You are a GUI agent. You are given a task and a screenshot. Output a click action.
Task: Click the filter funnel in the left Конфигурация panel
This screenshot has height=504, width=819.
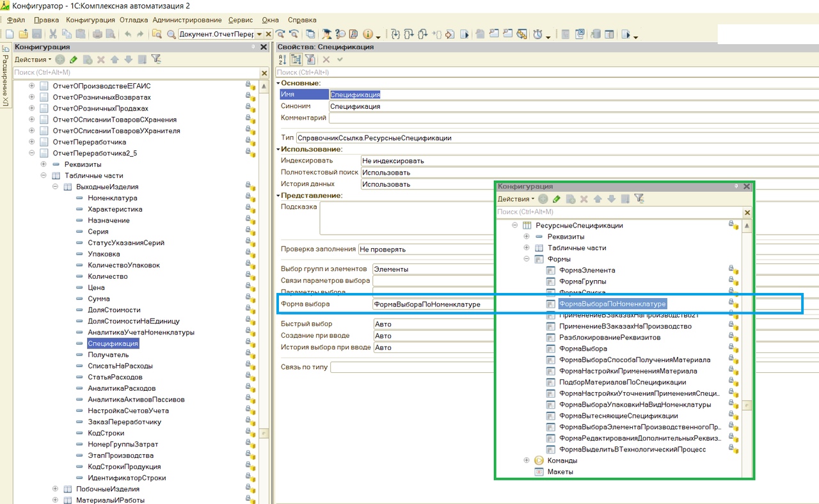point(155,59)
